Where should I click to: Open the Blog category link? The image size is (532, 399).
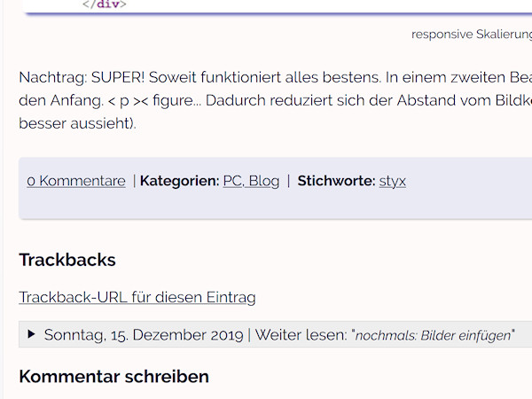pyautogui.click(x=264, y=181)
